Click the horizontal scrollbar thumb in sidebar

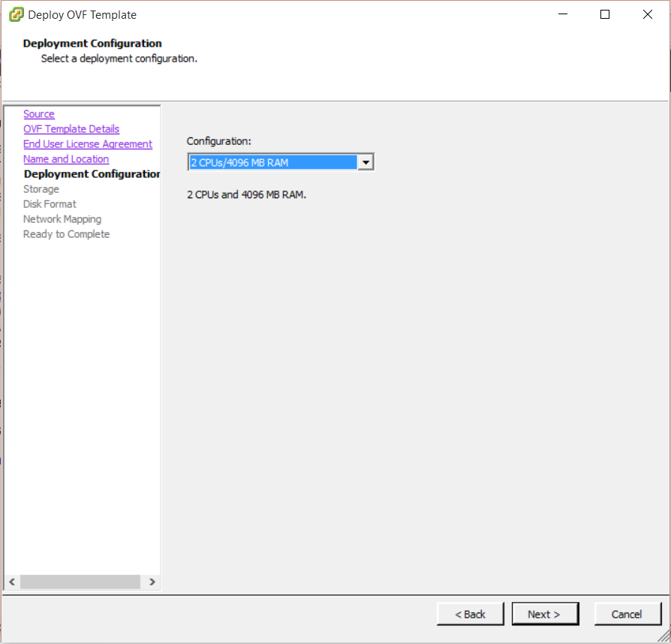coord(80,582)
